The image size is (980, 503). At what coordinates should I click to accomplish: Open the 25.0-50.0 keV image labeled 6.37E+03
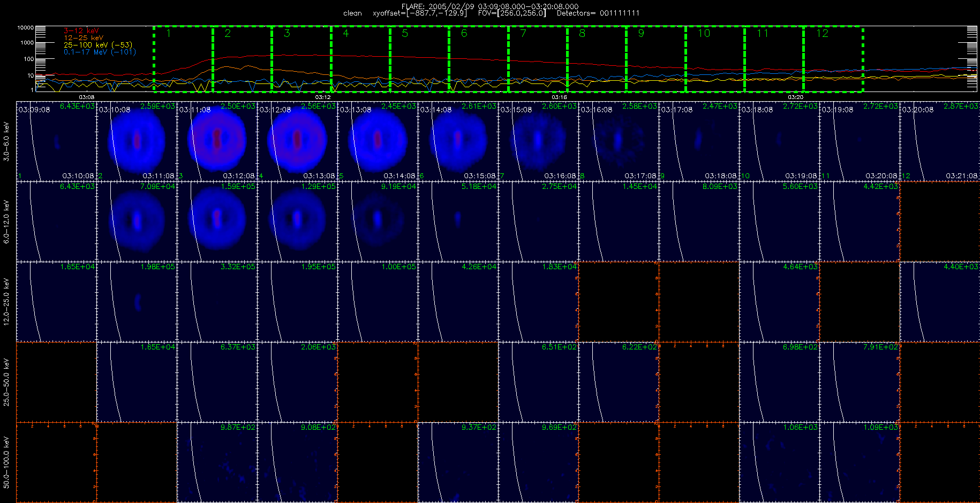coord(217,382)
